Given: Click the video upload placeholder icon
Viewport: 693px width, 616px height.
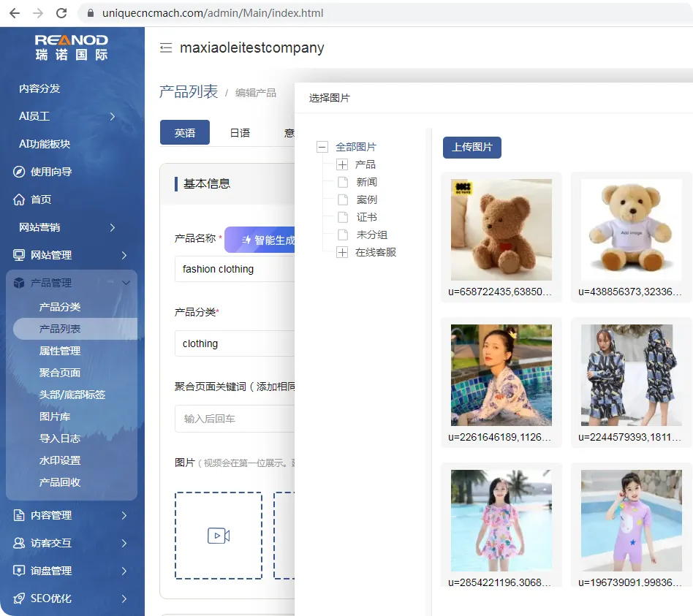Looking at the screenshot, I should pyautogui.click(x=219, y=536).
